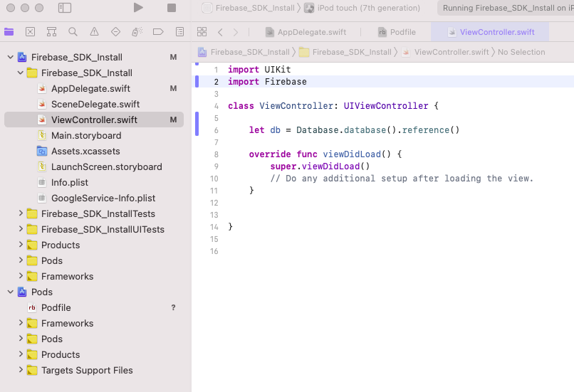Screen dimensions: 574x392
Task: Expand Frameworks folder inside Pods project
Action: 21,323
